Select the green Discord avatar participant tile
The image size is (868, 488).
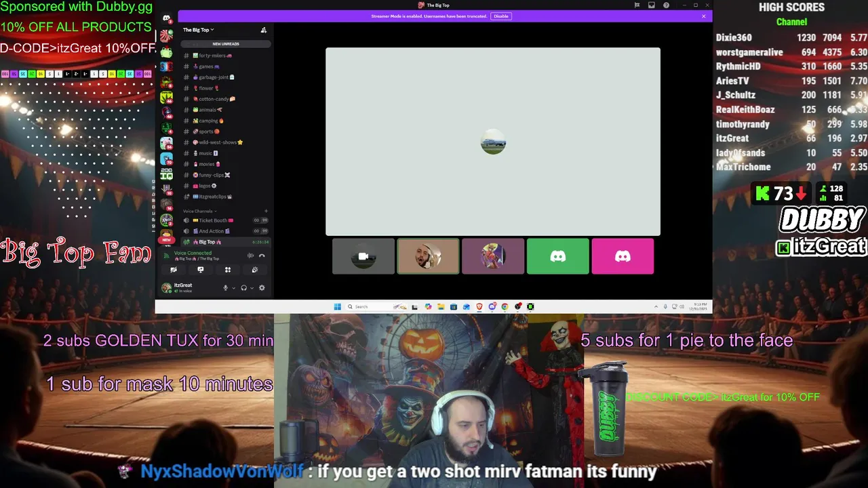(558, 256)
